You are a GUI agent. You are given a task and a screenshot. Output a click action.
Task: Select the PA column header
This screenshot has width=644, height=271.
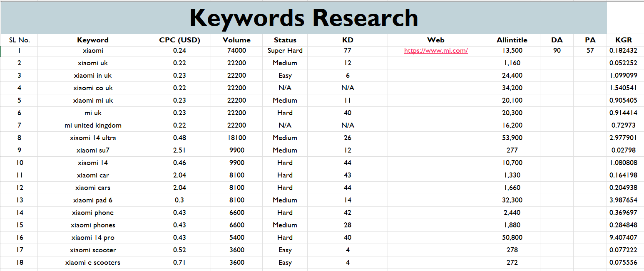(x=590, y=40)
